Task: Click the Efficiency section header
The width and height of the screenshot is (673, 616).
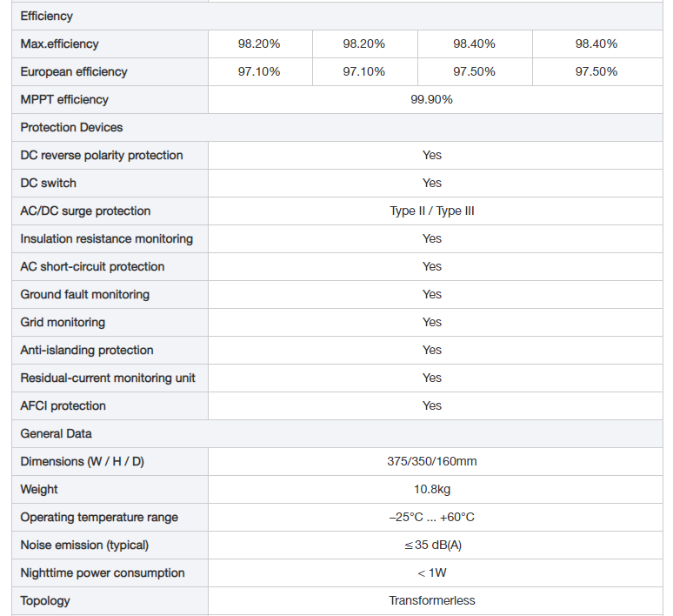Action: click(46, 17)
